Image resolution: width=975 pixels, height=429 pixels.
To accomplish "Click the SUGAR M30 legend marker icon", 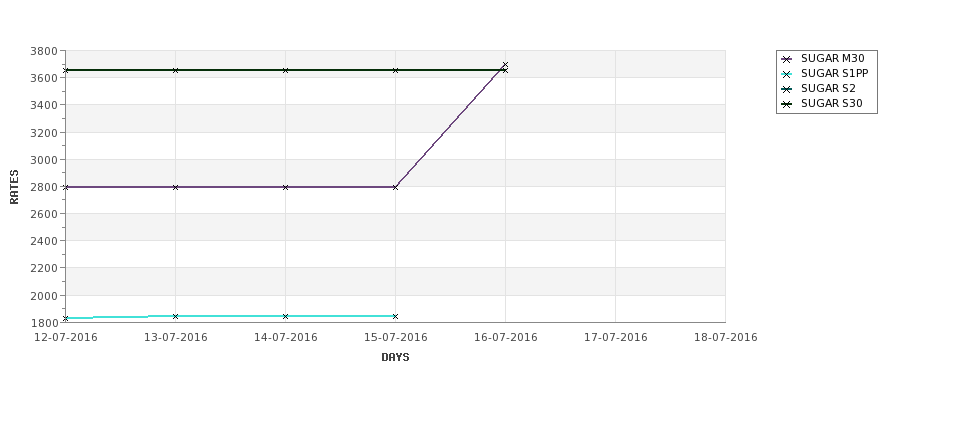I will [x=786, y=59].
